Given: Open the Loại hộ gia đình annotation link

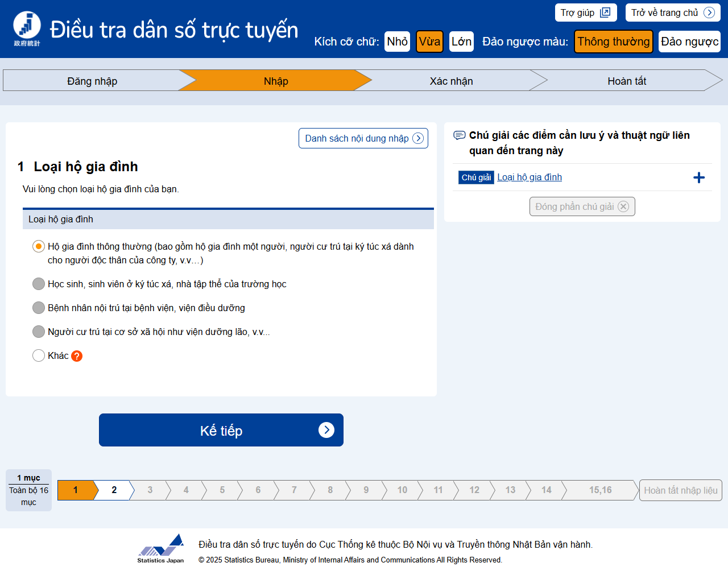Looking at the screenshot, I should 529,177.
